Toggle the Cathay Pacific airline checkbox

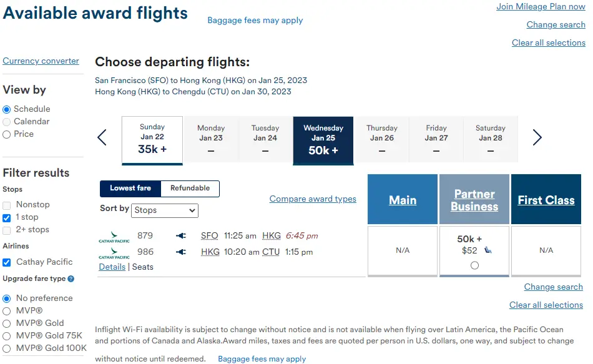pyautogui.click(x=7, y=262)
